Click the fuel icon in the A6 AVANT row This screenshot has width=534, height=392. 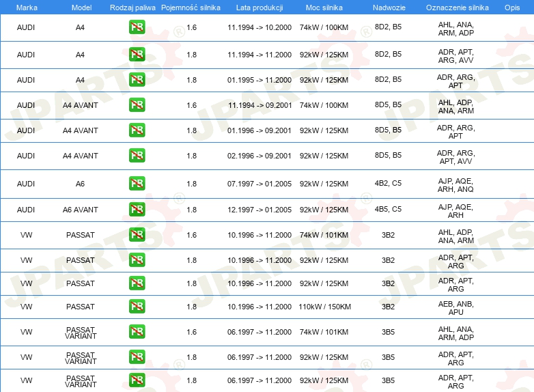click(137, 209)
